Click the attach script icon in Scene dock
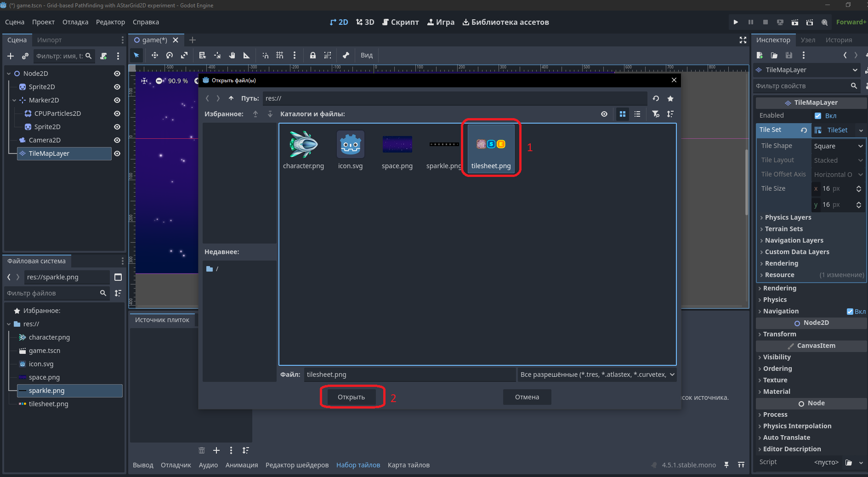Image resolution: width=868 pixels, height=477 pixels. click(104, 56)
